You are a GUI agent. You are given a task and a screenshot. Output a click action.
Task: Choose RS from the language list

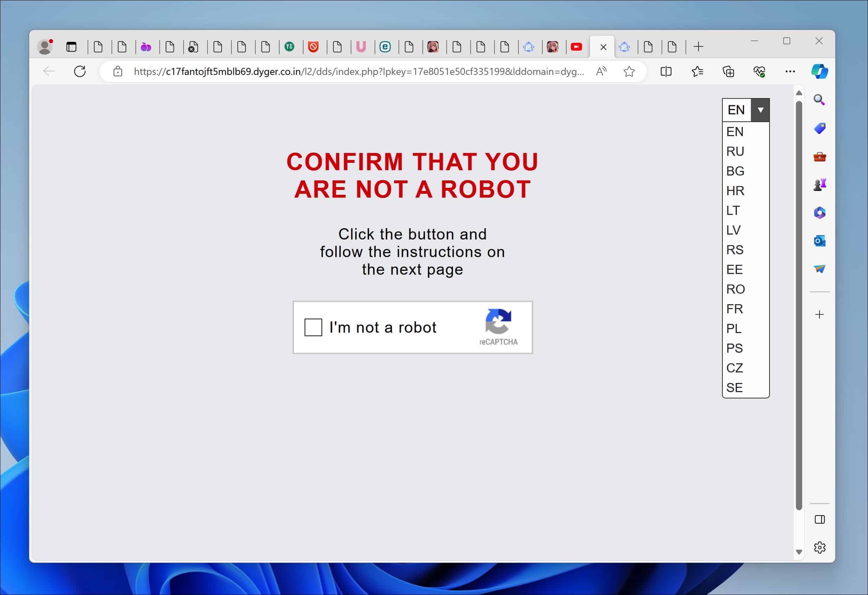pos(746,250)
